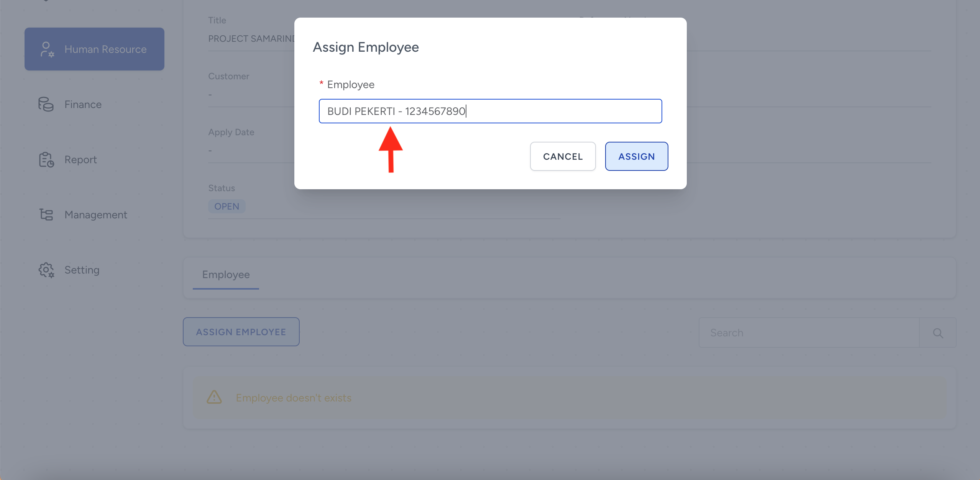Click the search magnifier icon
Viewport: 980px width, 480px height.
[938, 333]
